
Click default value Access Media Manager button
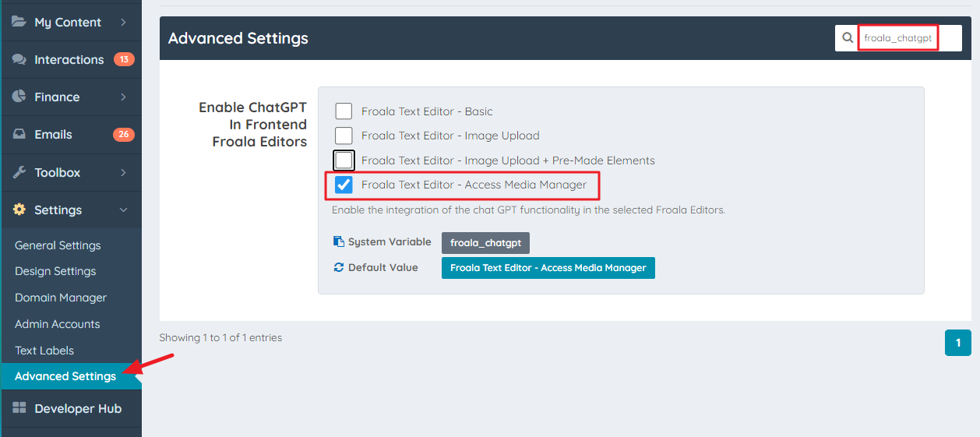pos(548,268)
